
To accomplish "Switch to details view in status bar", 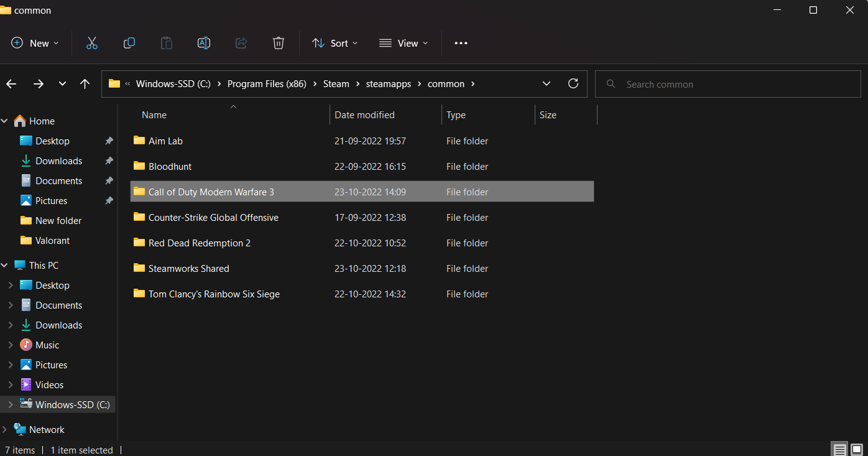I will 840,450.
